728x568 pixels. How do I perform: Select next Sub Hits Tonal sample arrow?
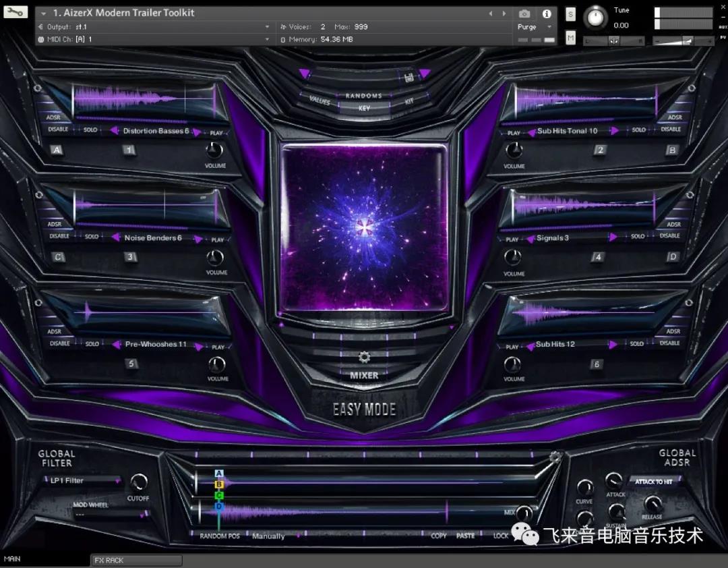615,131
